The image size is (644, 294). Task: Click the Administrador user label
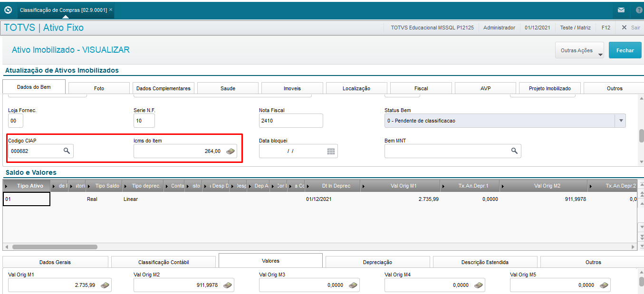499,28
